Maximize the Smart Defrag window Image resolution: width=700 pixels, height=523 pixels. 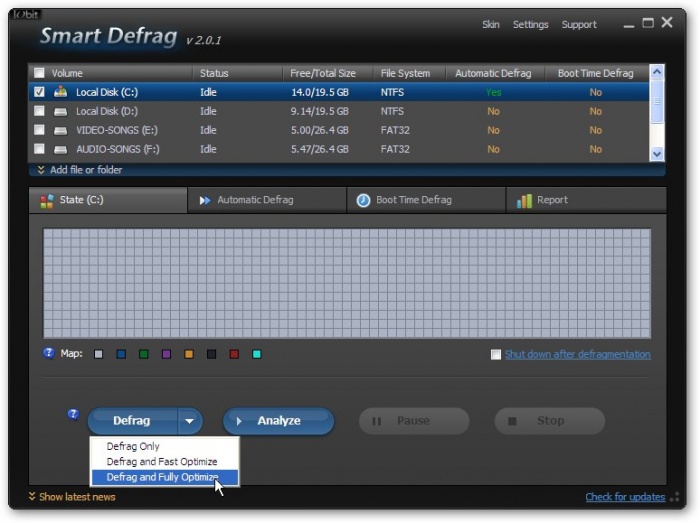click(x=648, y=23)
